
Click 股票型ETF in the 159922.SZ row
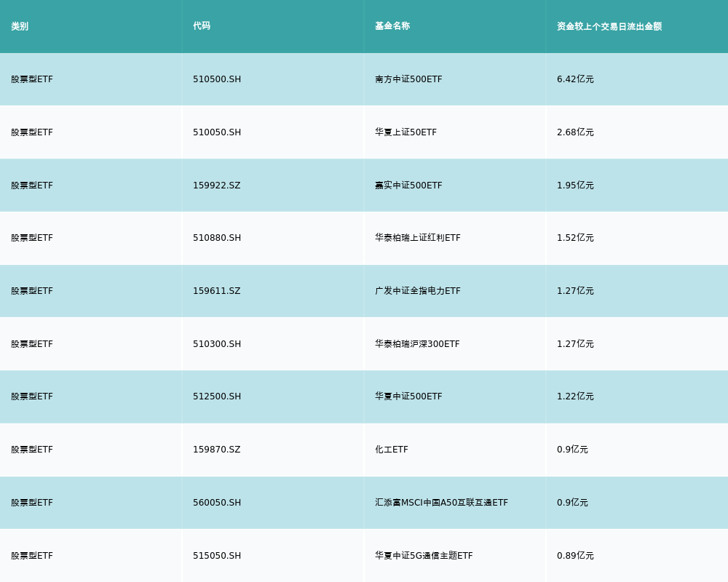click(32, 186)
